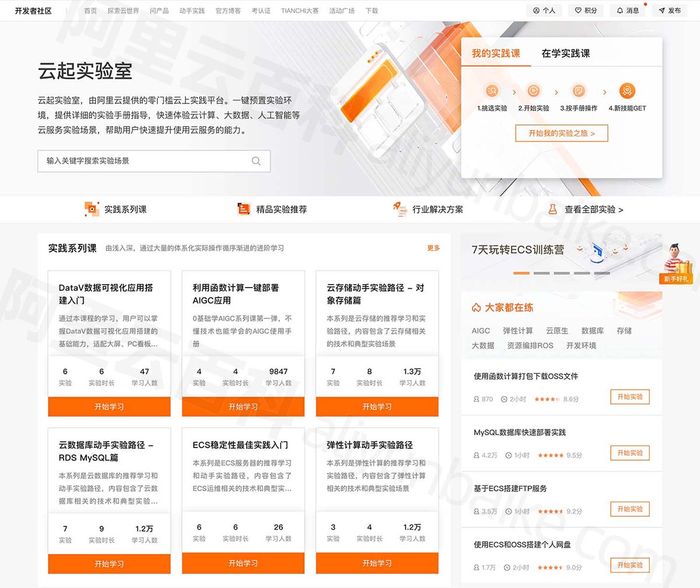This screenshot has width=700, height=588.
Task: Click the 查看全部实验 flask icon
Action: click(x=552, y=209)
